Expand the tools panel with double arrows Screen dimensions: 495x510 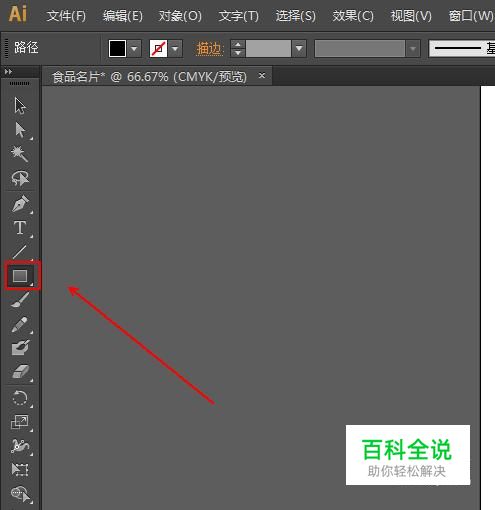point(8,72)
